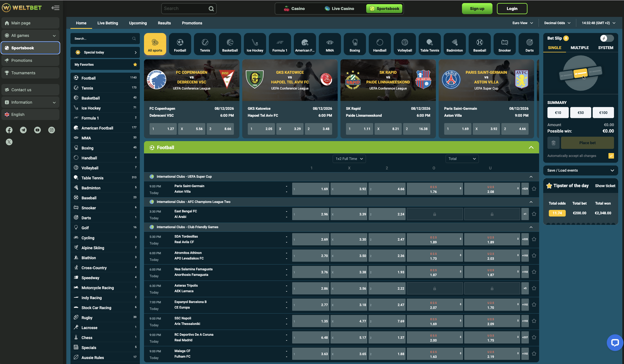Open the YouTube social icon
Viewport: 624px width, 364px height.
tap(37, 130)
